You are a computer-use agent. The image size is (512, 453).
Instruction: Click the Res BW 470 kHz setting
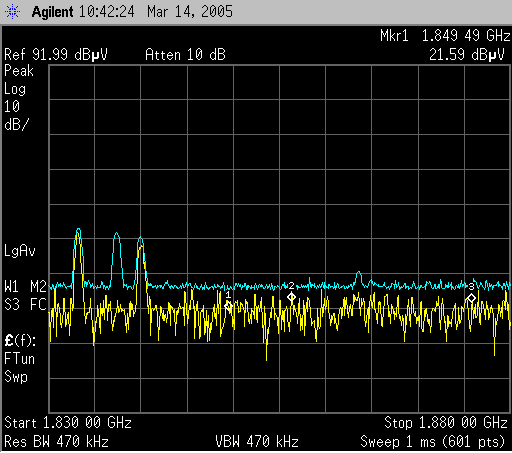[56, 442]
